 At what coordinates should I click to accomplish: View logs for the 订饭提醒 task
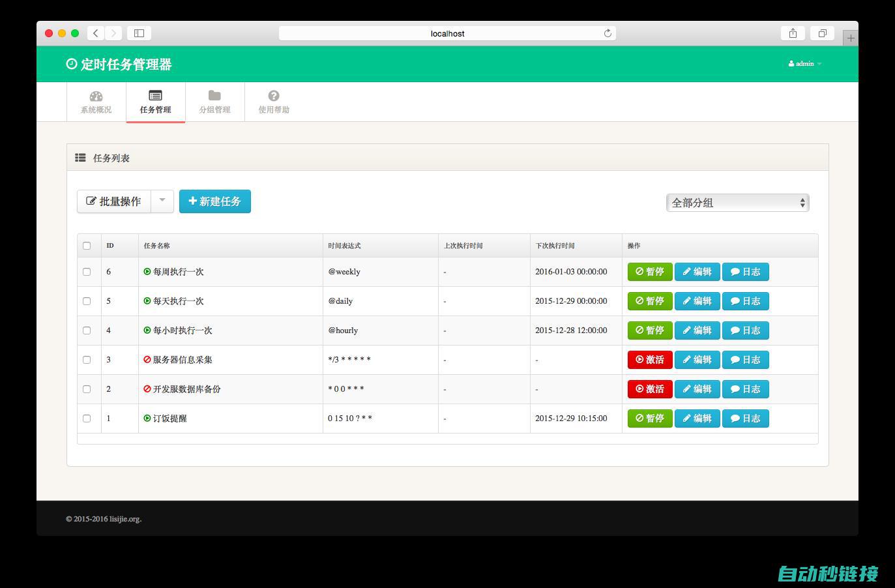click(x=746, y=419)
